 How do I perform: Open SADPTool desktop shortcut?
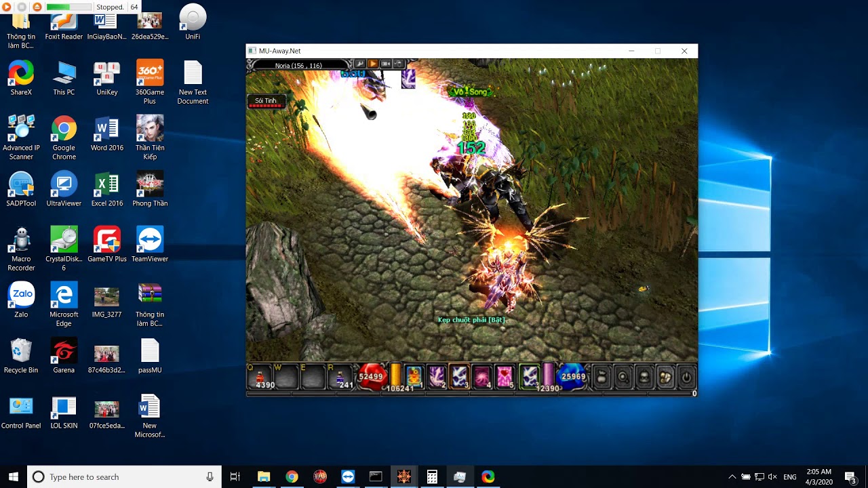(21, 189)
